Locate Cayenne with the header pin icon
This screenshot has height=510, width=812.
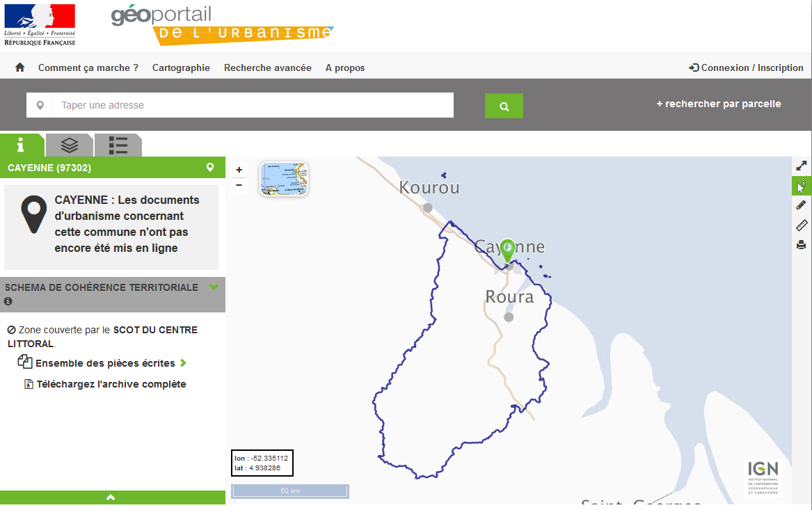210,167
